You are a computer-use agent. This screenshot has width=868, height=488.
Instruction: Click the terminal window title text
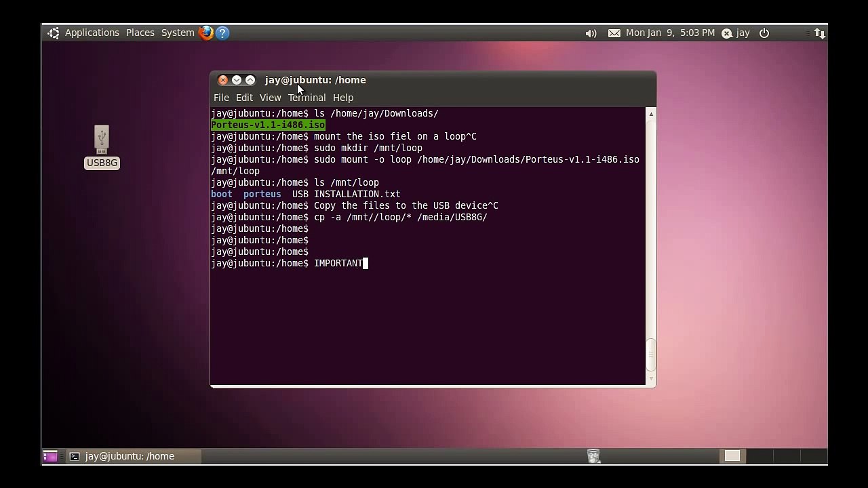pos(315,80)
